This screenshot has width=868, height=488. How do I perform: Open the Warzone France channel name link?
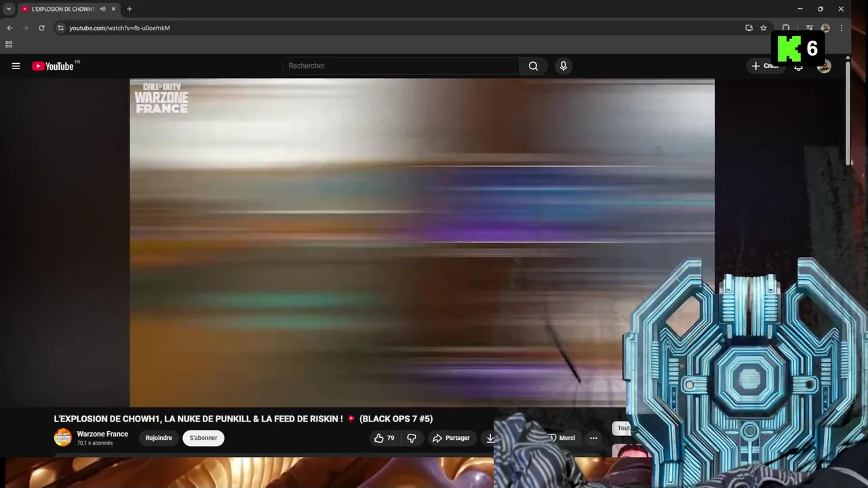click(x=102, y=434)
